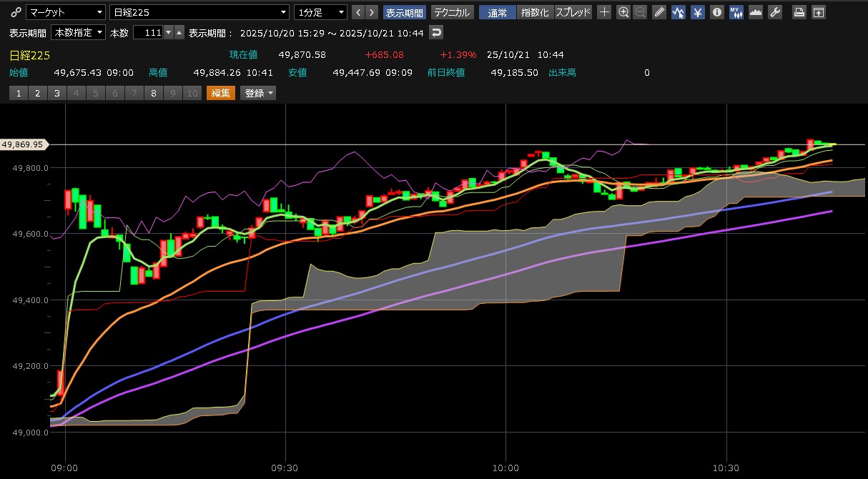Open the 1分足 timeframe dropdown
The image size is (868, 479).
[320, 12]
